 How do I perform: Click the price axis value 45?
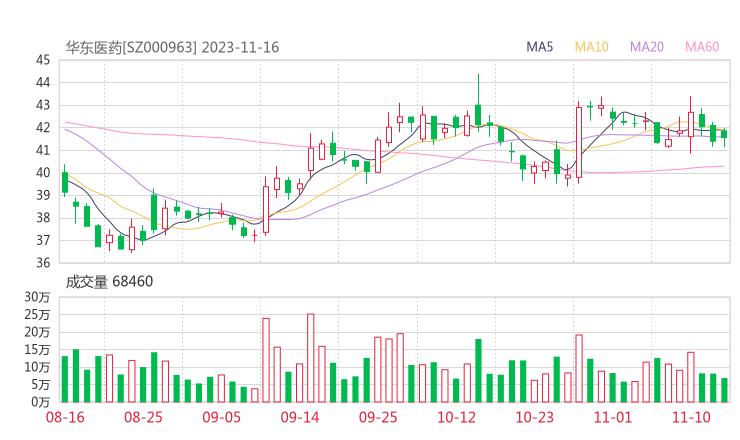point(43,60)
